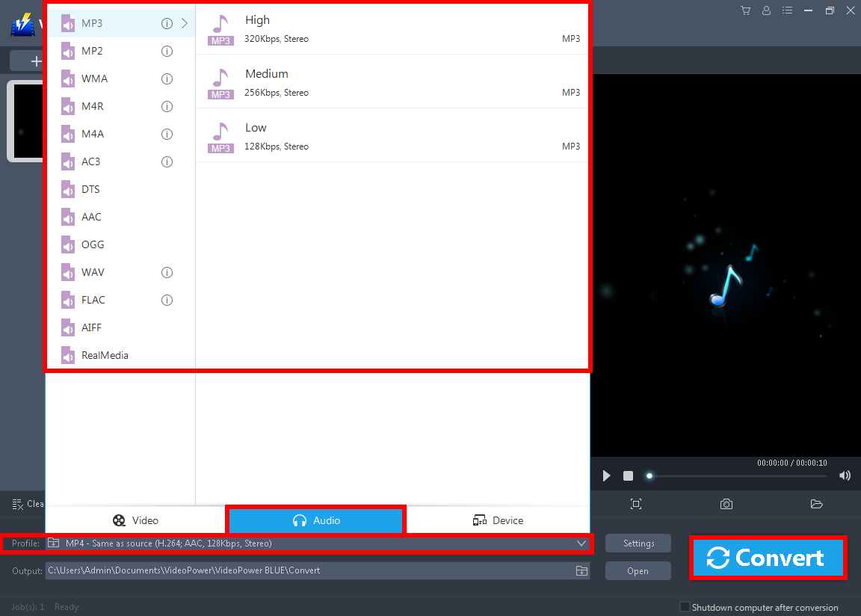This screenshot has height=616, width=861.
Task: Switch to the Device tab
Action: point(497,520)
